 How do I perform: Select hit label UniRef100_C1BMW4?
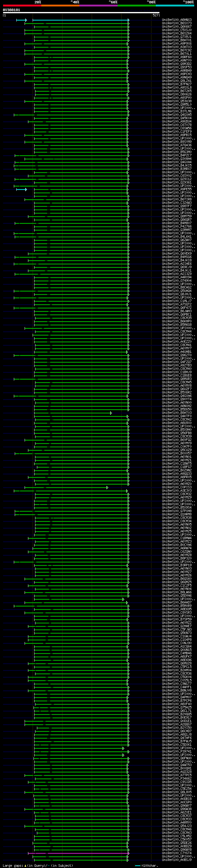(177, 538)
